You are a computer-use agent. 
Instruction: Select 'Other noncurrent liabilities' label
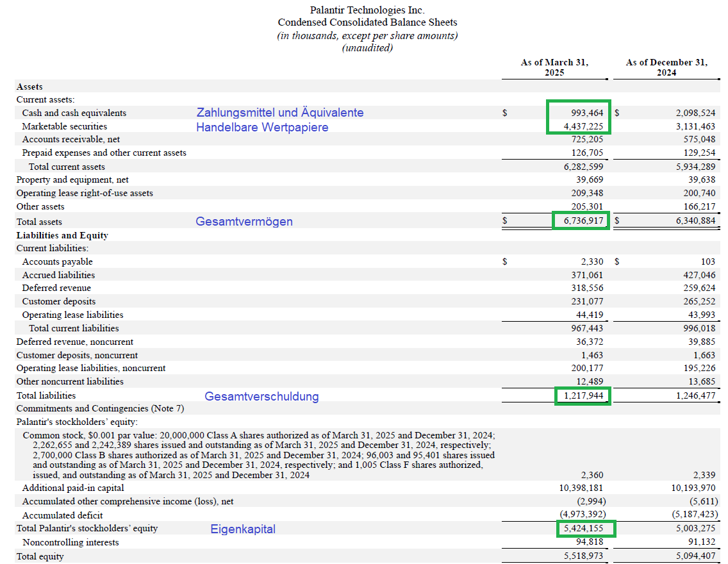tap(70, 381)
